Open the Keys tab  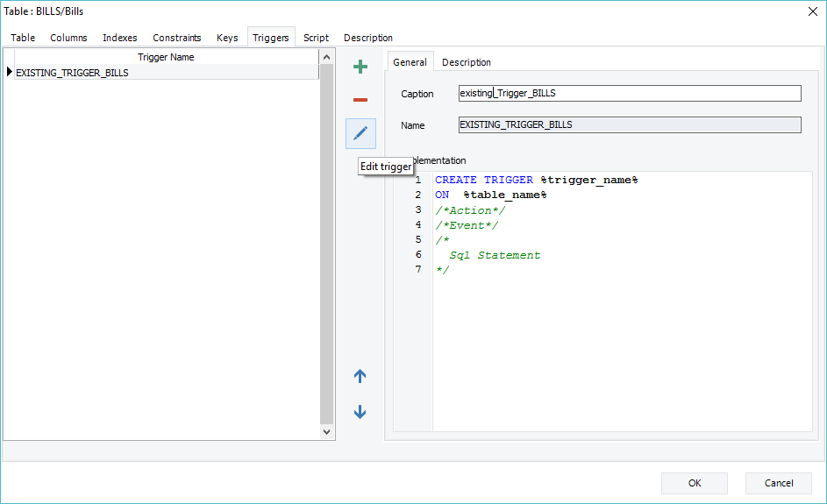click(x=227, y=38)
